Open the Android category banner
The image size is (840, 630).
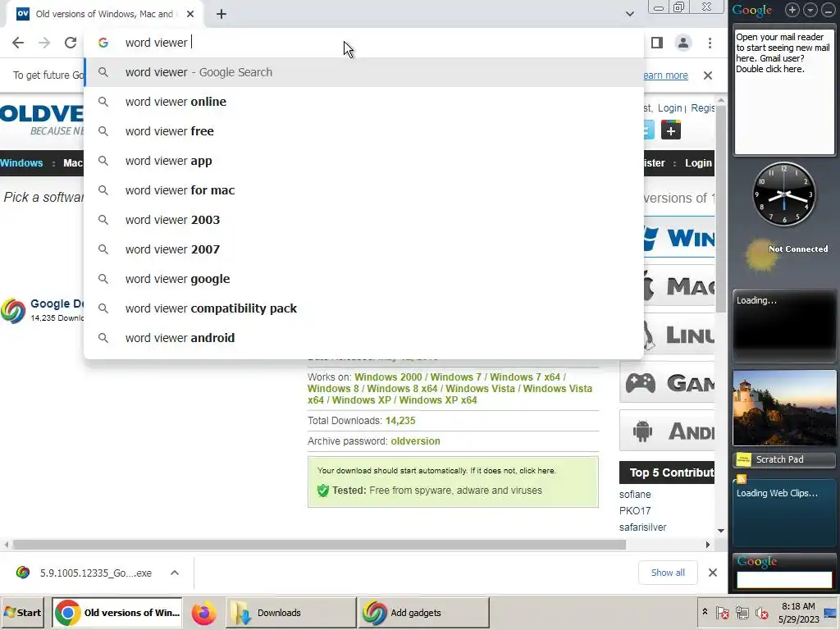pos(667,431)
